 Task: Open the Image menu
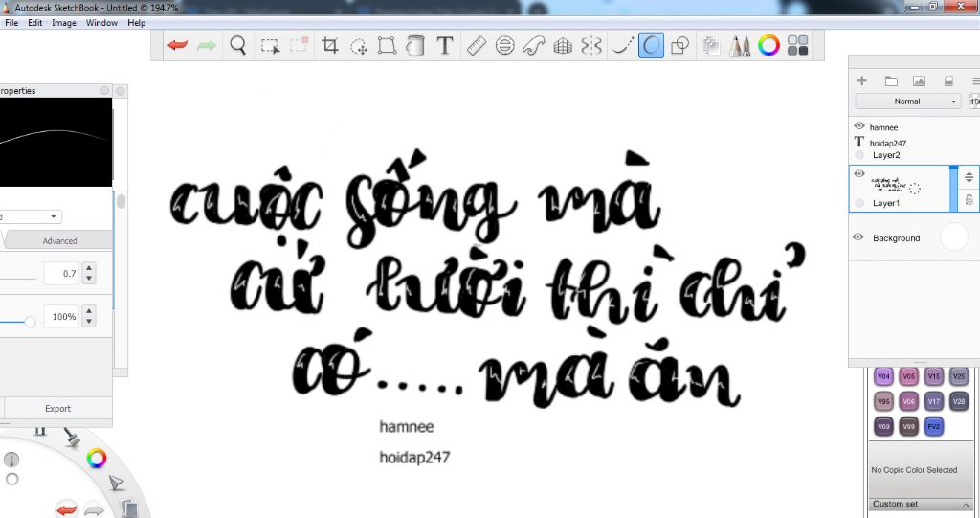64,23
